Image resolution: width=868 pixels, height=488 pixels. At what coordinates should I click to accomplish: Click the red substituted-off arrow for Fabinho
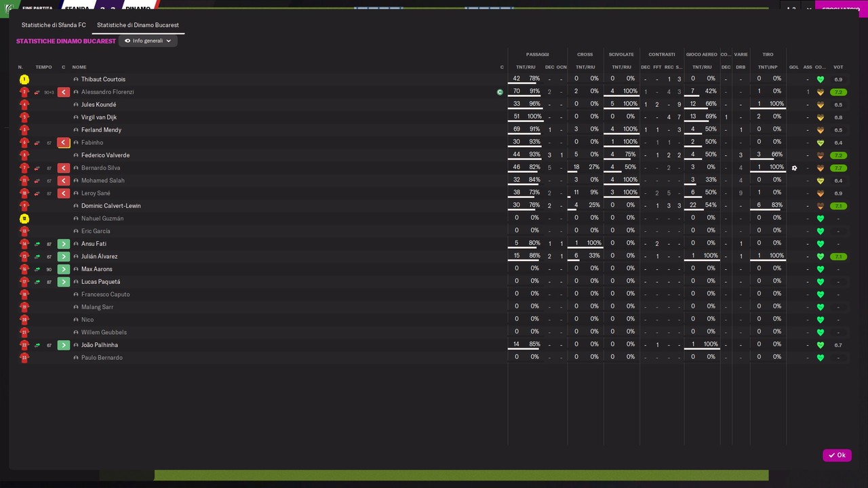(x=63, y=143)
